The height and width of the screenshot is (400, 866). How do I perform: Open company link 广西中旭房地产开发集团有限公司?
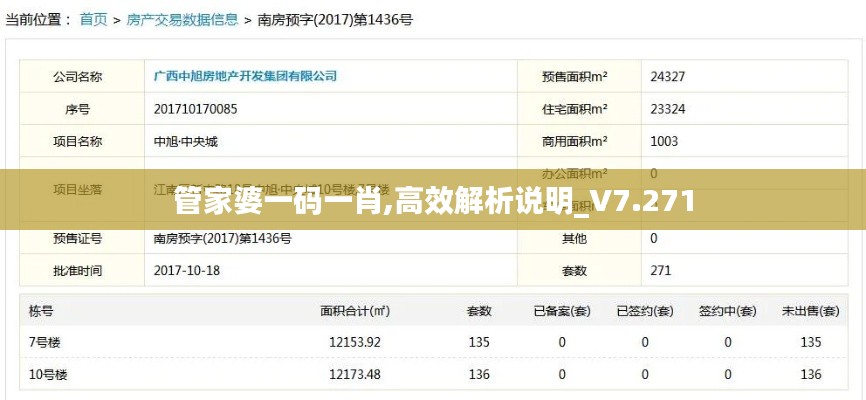245,76
